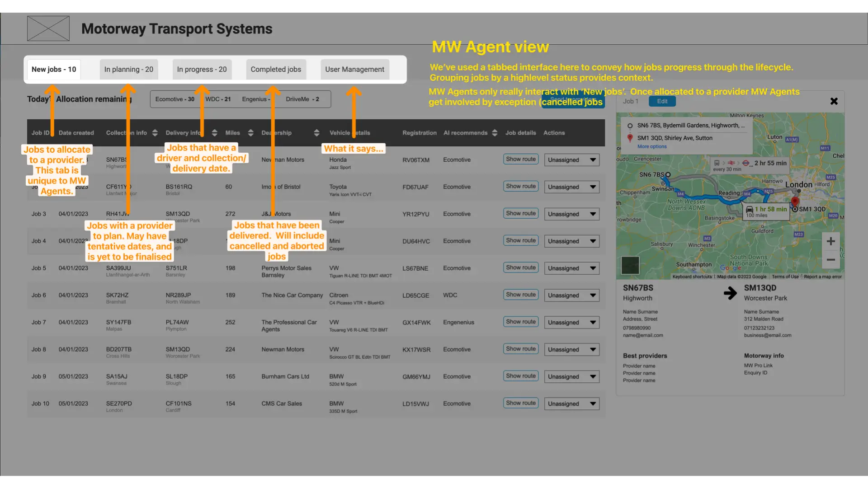Click Edit button in Job 1 panel
The height and width of the screenshot is (488, 868).
pyautogui.click(x=662, y=101)
